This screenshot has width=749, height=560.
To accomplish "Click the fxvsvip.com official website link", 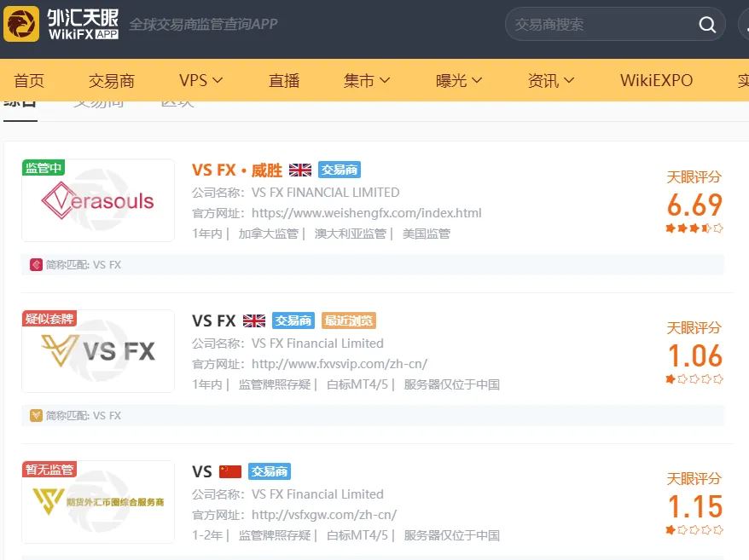I will pos(340,364).
